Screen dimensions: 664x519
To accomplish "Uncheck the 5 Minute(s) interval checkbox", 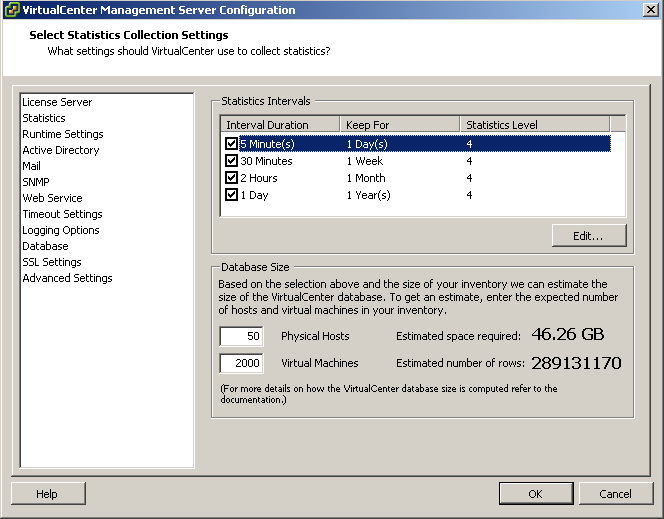I will [232, 143].
